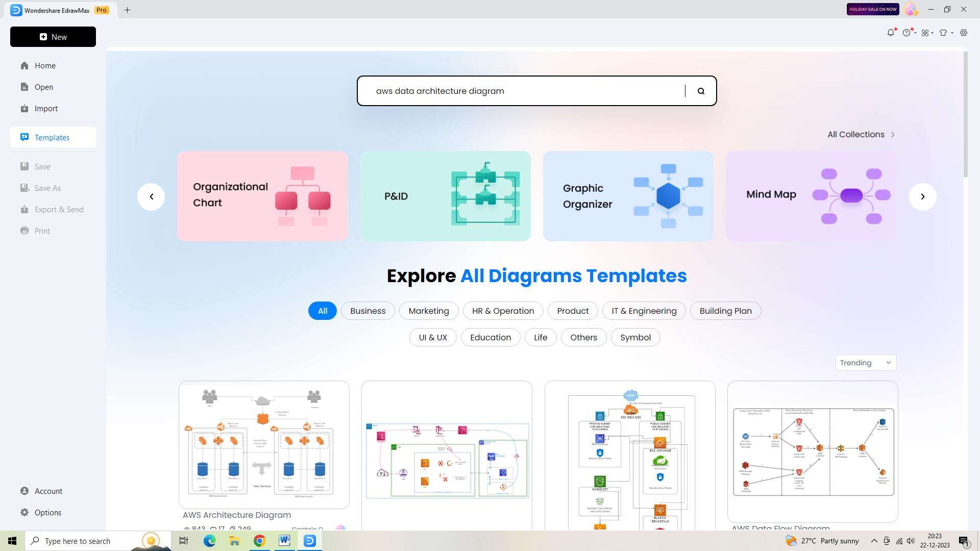
Task: Open the Trending sort dropdown
Action: point(866,363)
